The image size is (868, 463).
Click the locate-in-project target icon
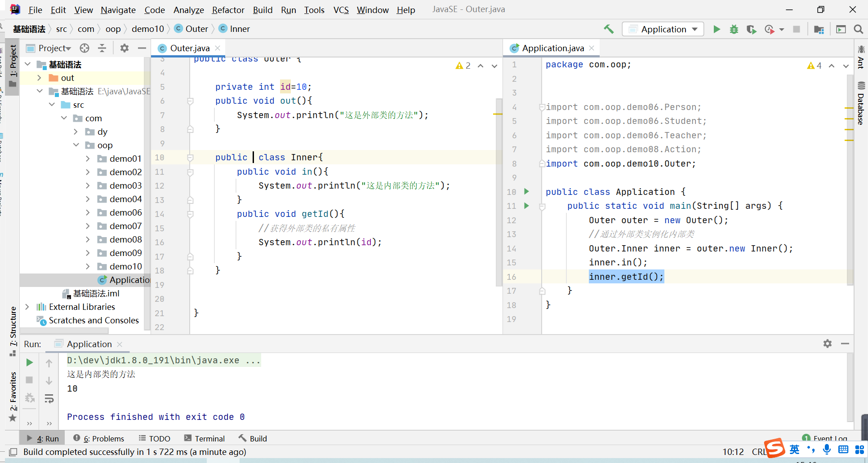85,48
